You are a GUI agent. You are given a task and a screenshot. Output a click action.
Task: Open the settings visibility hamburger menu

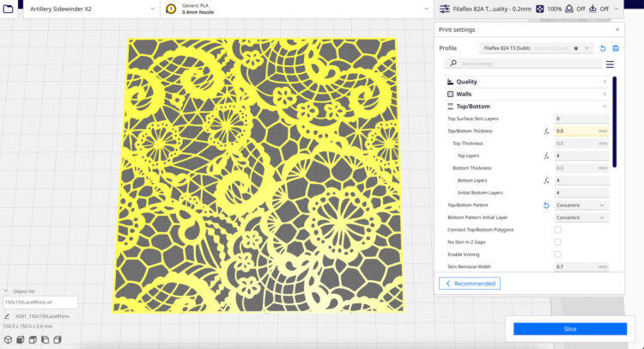point(610,64)
